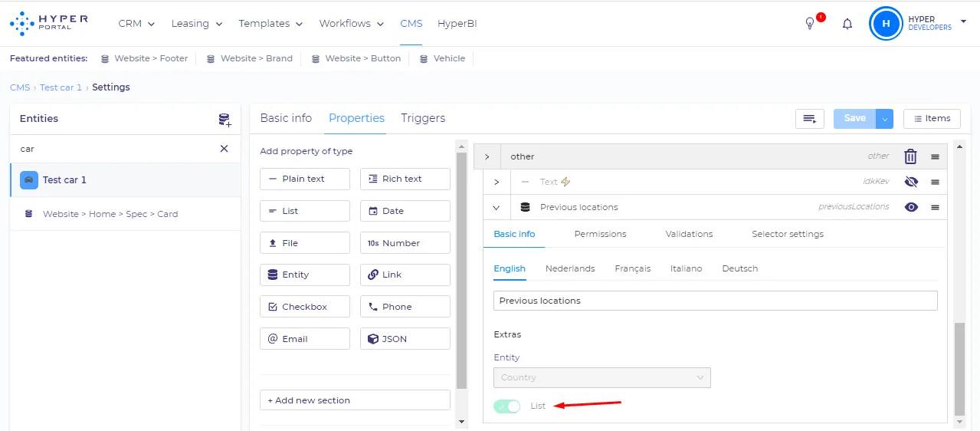Viewport: 980px width, 431px height.
Task: Switch to the Italiano language tab
Action: [686, 268]
